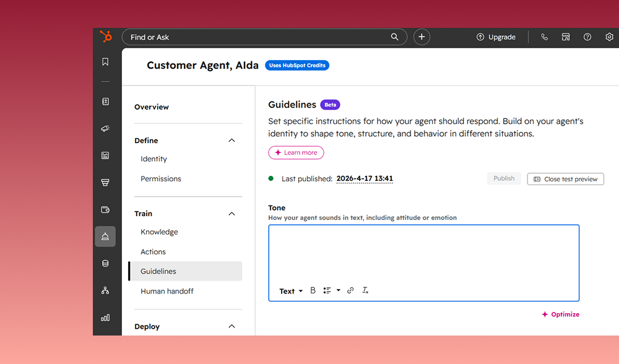Image resolution: width=619 pixels, height=364 pixels.
Task: Open the Permissions page
Action: [x=161, y=178]
